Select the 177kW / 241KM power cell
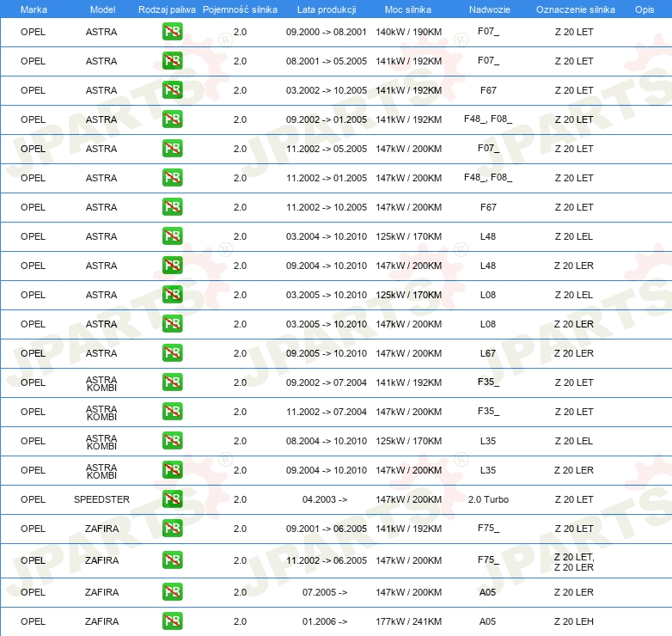This screenshot has height=636, width=672. pos(408,621)
